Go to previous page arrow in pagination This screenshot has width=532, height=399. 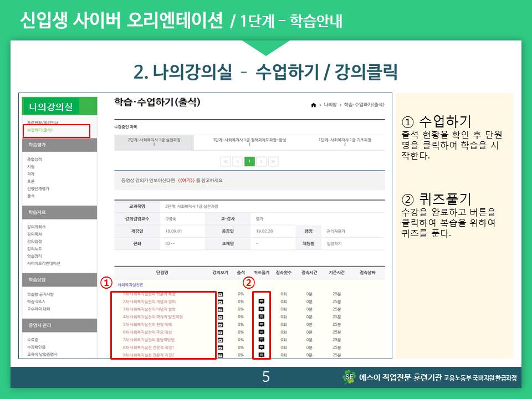238,161
